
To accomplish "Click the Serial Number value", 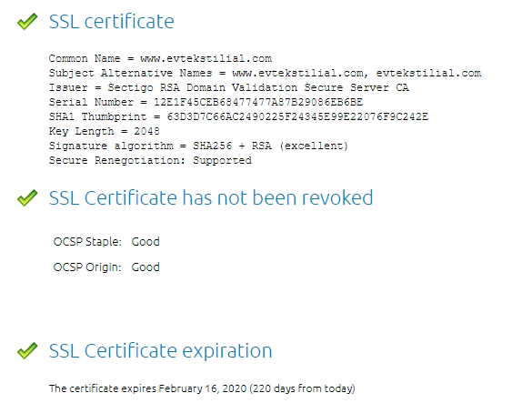I will [x=258, y=102].
